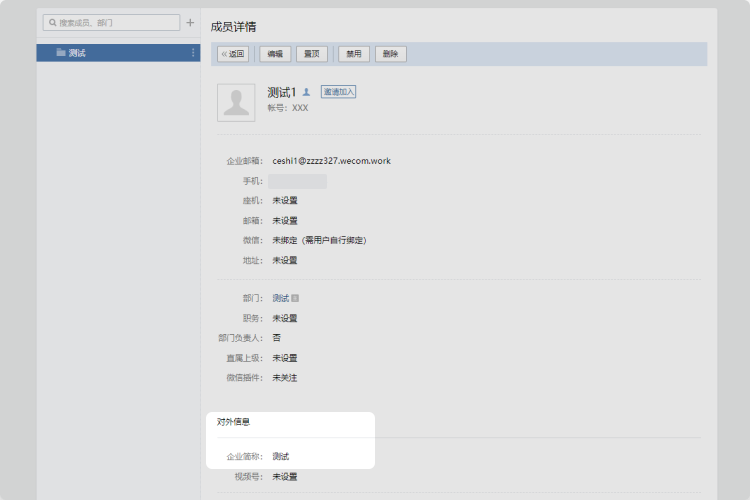Click the member avatar placeholder image

236,102
